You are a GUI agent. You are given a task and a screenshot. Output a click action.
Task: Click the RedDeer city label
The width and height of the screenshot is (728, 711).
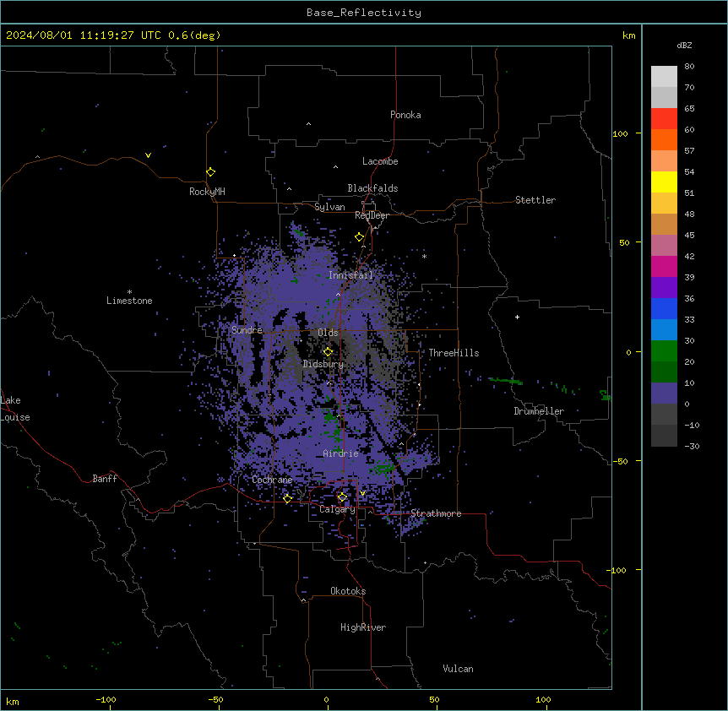click(372, 215)
